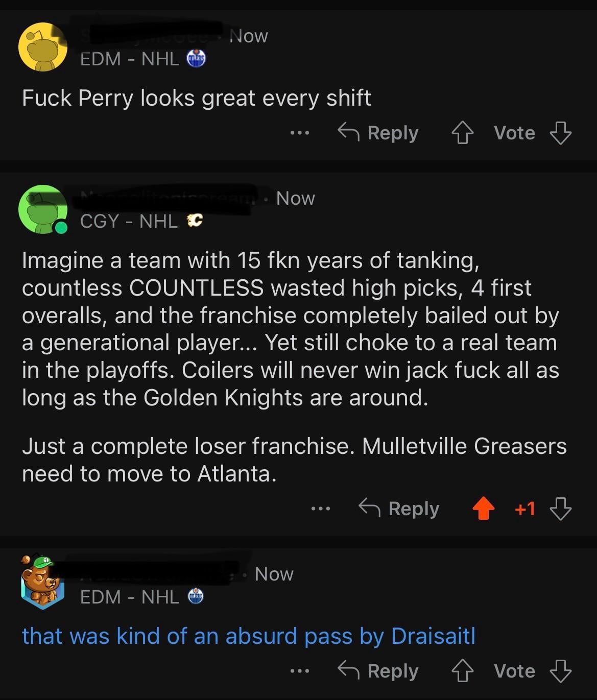The width and height of the screenshot is (597, 700).
Task: Tap the yellow Snoo avatar
Action: point(43,47)
